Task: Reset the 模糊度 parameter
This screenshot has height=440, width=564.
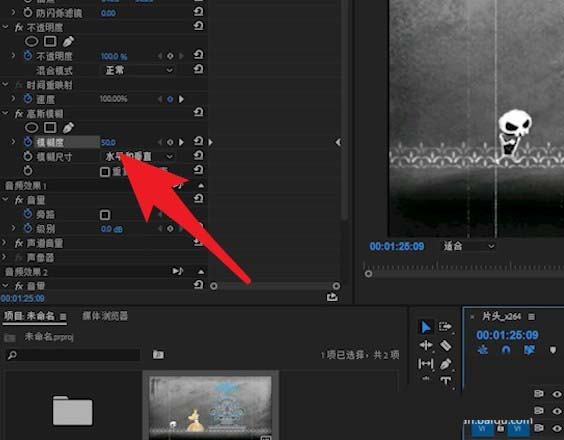Action: pyautogui.click(x=198, y=141)
